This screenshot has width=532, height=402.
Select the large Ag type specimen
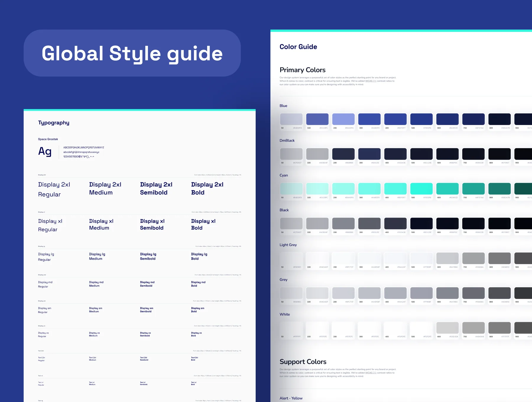click(45, 152)
